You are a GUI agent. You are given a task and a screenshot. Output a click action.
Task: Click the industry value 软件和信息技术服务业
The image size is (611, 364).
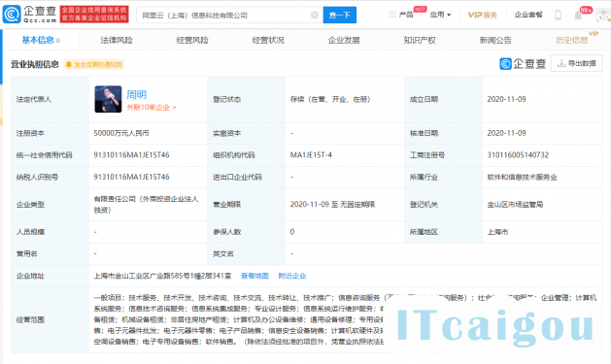click(x=523, y=177)
